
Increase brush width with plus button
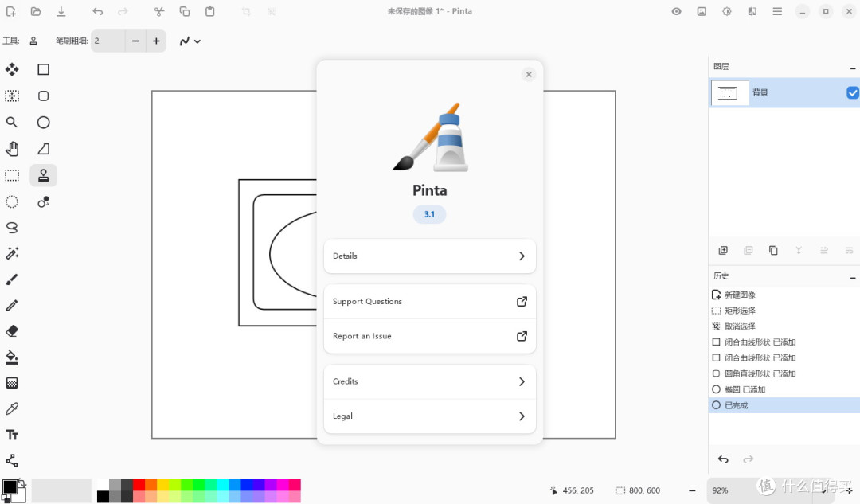click(x=156, y=41)
